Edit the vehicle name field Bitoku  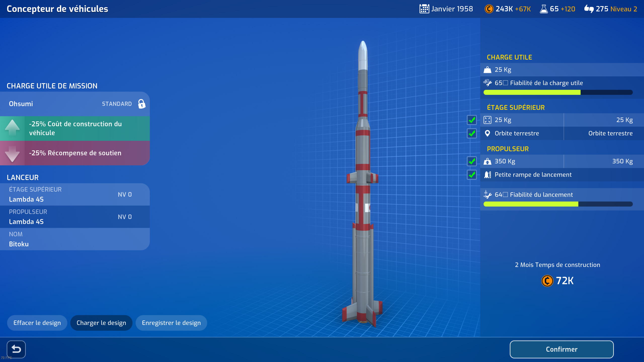click(x=75, y=239)
